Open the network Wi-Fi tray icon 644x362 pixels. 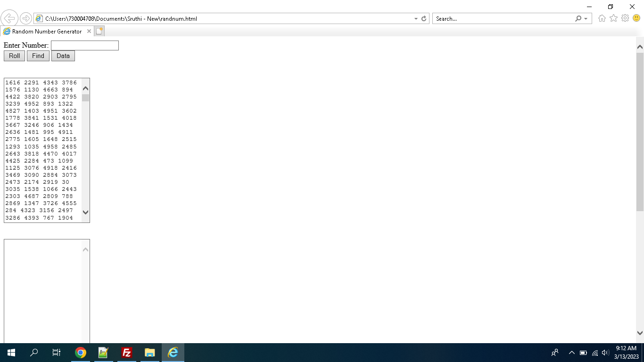tap(595, 353)
